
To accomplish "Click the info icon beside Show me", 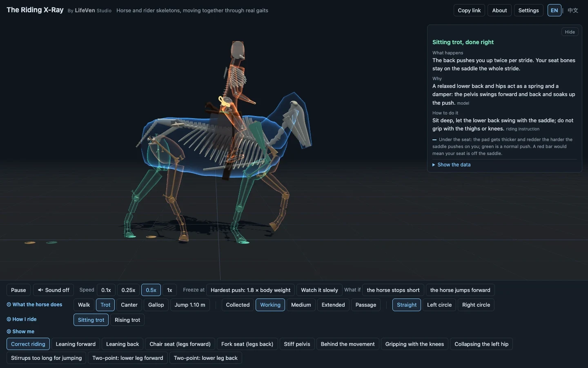I will pyautogui.click(x=9, y=332).
